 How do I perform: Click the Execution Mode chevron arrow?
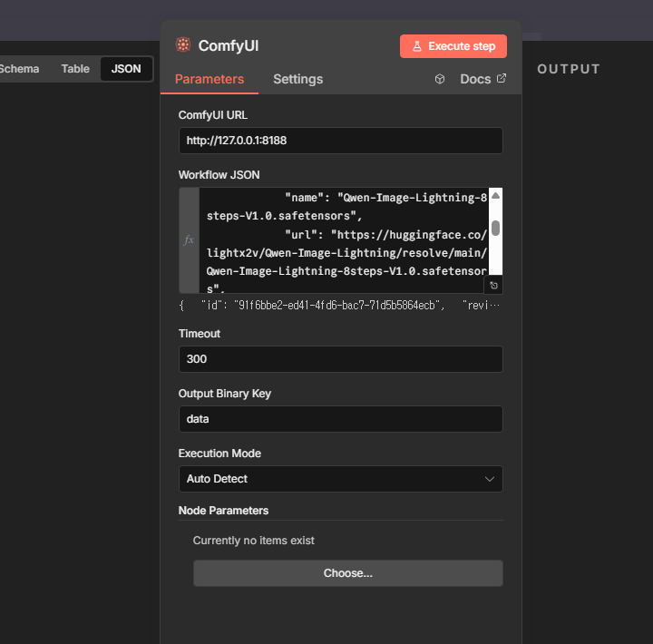click(490, 479)
